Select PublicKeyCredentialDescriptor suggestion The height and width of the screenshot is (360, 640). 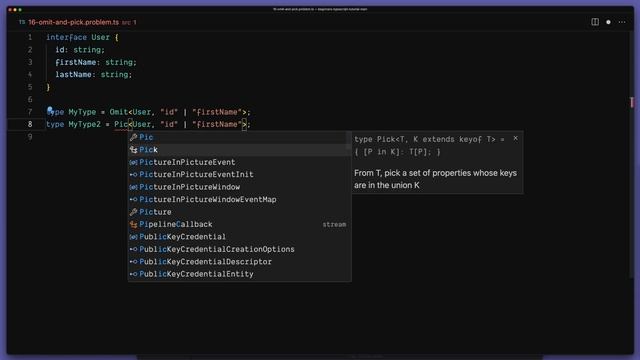[240, 262]
